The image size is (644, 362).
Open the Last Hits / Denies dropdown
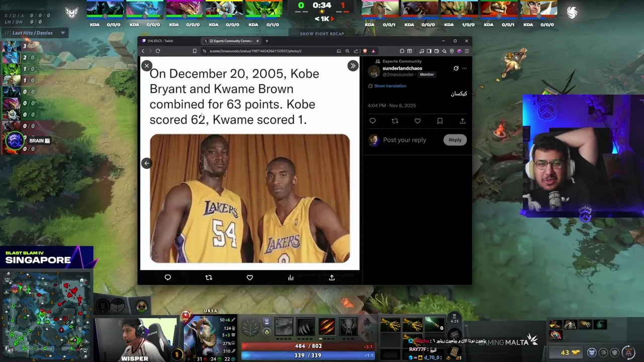(x=36, y=33)
